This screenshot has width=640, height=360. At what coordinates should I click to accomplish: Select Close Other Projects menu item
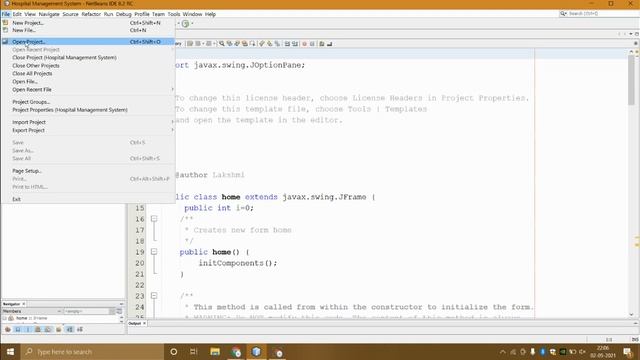(x=36, y=65)
